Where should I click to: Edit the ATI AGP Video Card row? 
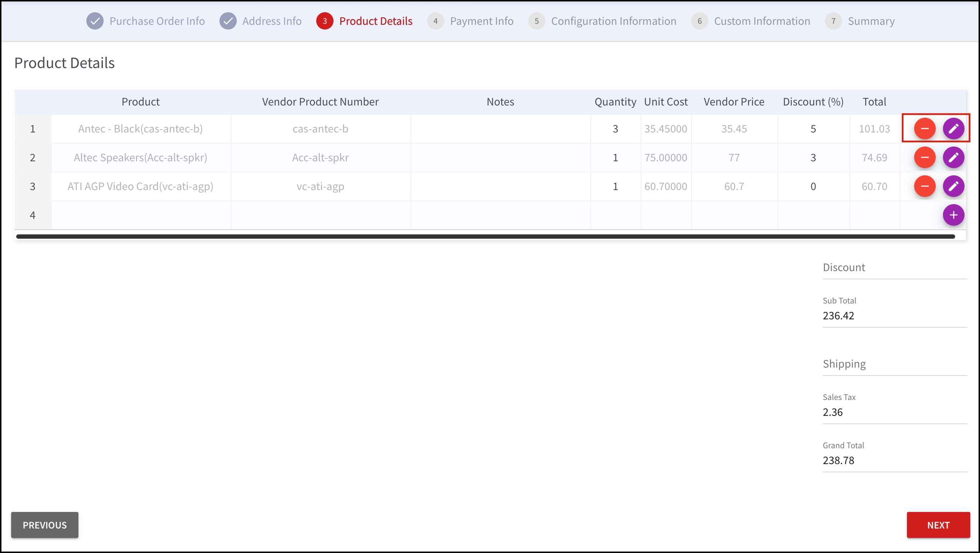click(953, 186)
